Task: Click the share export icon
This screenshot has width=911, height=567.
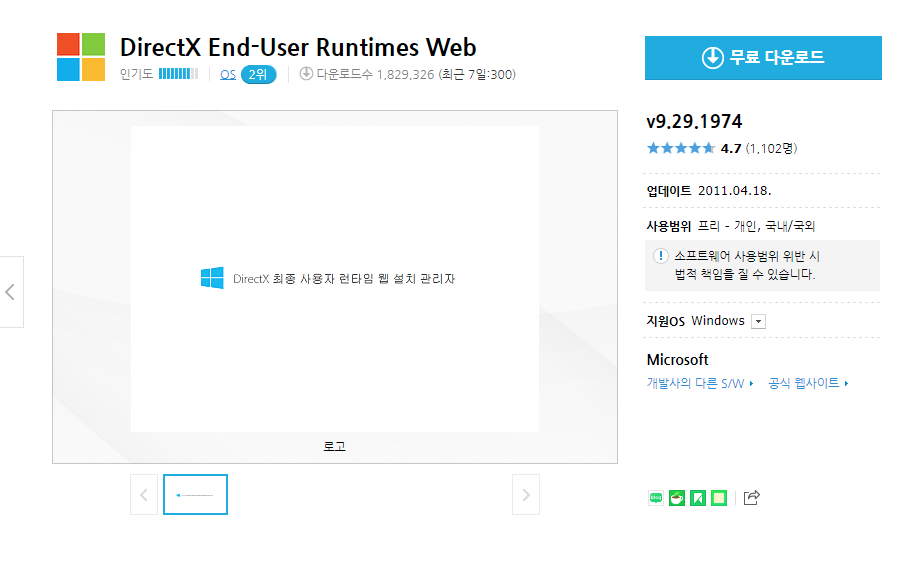Action: click(751, 497)
